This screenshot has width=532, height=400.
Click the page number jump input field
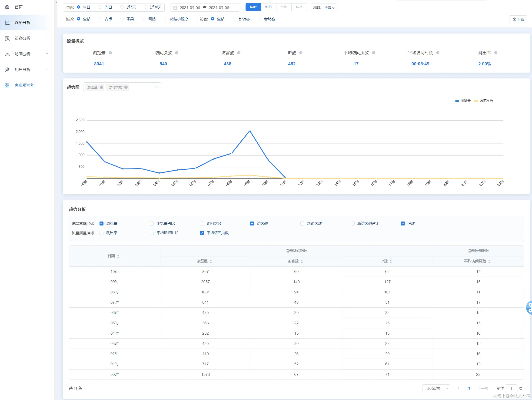[x=511, y=388]
